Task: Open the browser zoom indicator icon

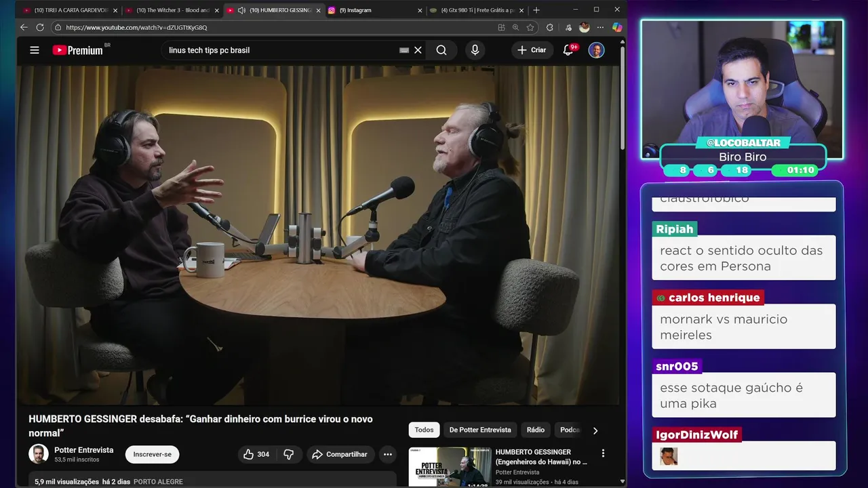Action: pos(515,27)
